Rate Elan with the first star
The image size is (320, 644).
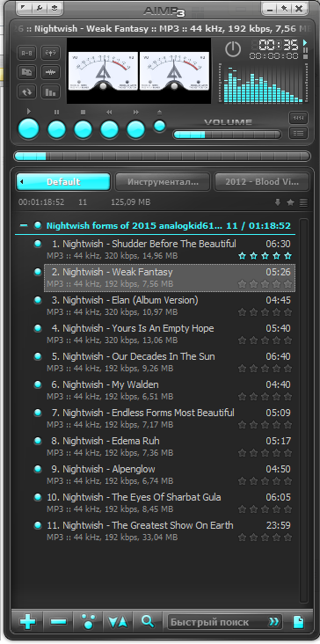242,312
